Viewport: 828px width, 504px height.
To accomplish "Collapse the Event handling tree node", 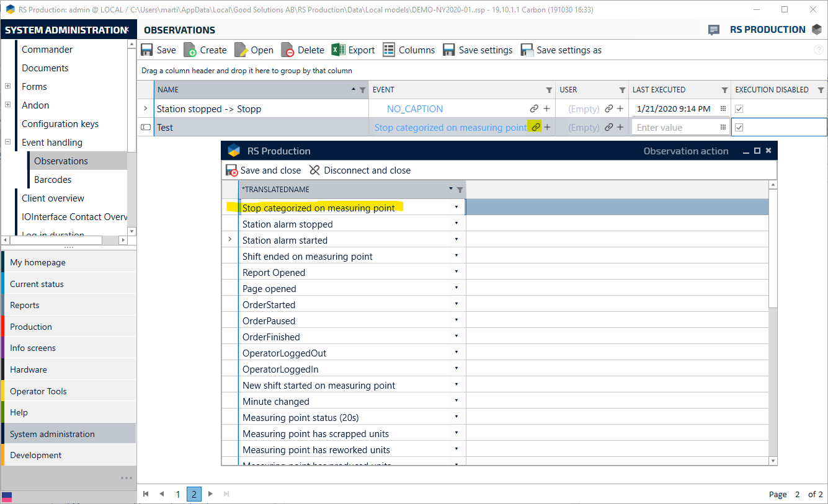I will pos(8,143).
